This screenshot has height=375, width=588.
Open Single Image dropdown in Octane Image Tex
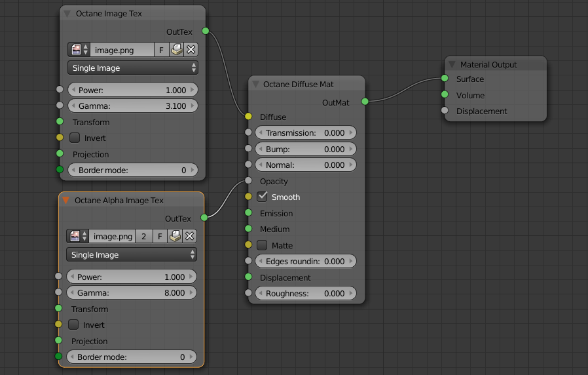tap(133, 68)
